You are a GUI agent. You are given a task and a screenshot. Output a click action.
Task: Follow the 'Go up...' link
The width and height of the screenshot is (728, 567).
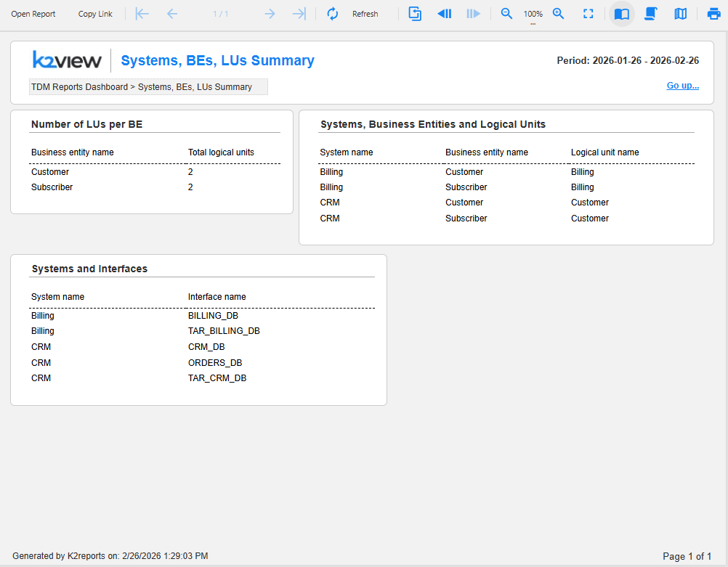[682, 86]
